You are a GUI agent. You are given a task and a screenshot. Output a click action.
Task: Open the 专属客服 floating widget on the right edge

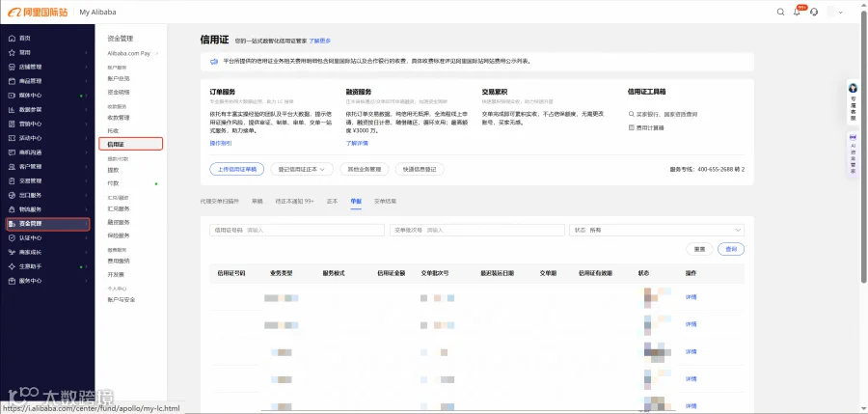(x=854, y=101)
